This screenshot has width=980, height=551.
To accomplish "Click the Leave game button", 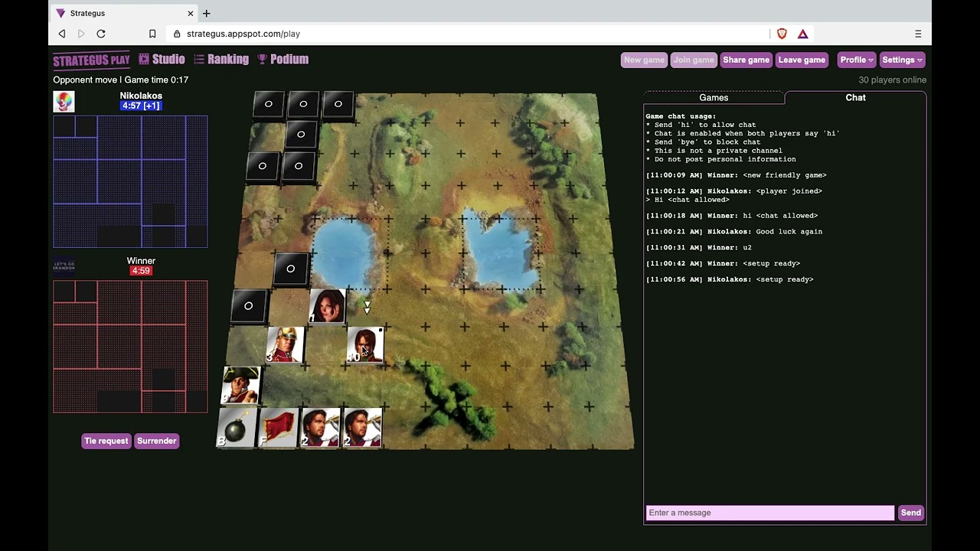I will coord(802,60).
